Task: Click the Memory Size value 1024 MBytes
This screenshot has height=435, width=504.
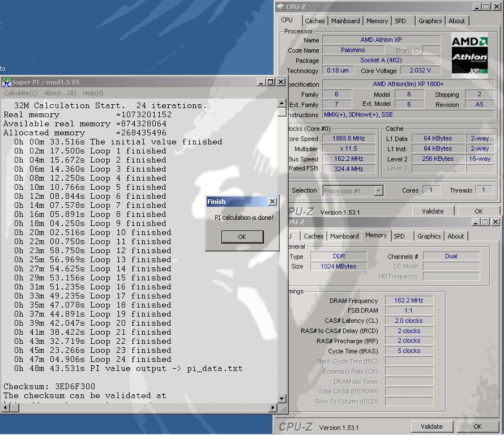Action: coord(339,266)
